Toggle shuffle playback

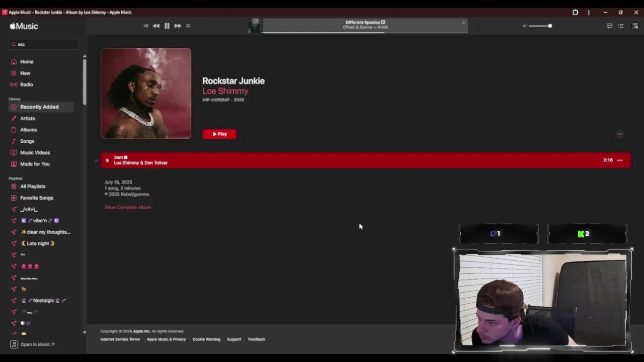click(x=146, y=26)
